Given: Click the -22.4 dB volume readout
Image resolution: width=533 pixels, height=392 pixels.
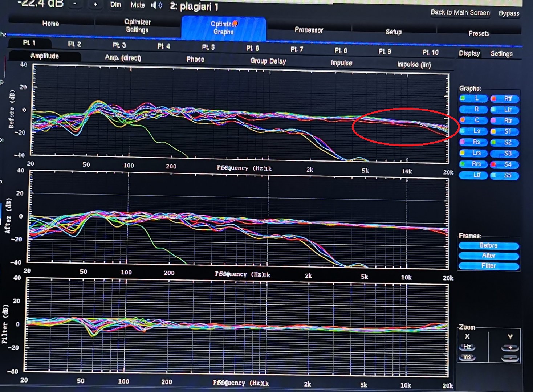Looking at the screenshot, I should pos(40,3).
